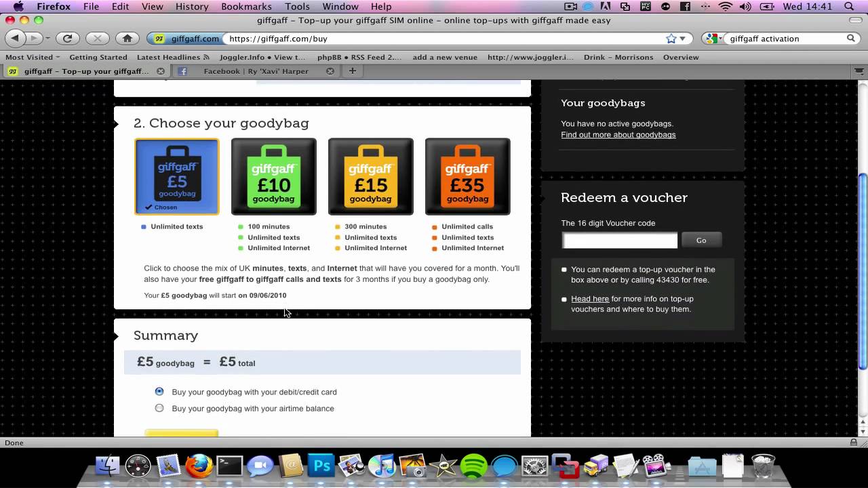The image size is (868, 488).
Task: Open the File menu
Action: tap(91, 7)
